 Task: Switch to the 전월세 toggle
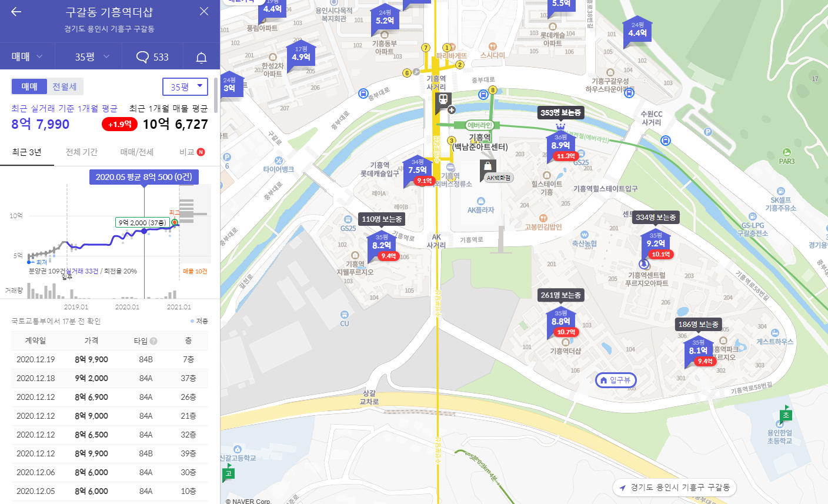point(65,86)
